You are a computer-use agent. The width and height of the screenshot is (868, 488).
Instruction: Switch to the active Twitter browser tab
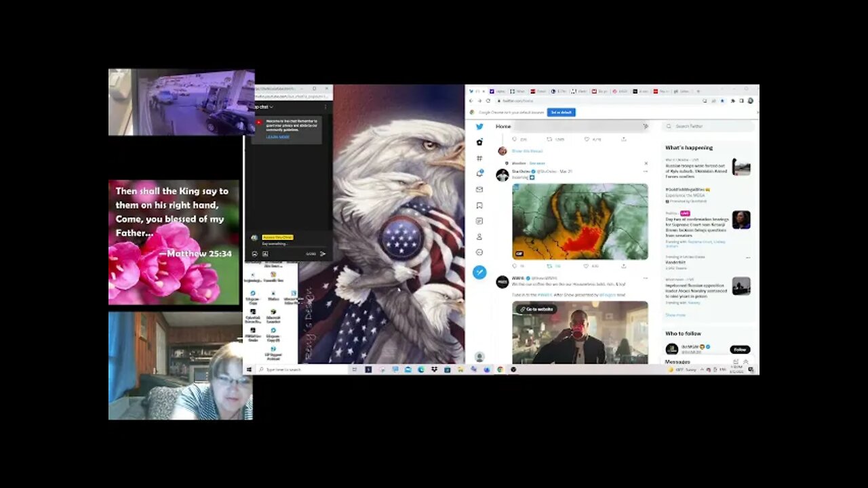pyautogui.click(x=477, y=91)
